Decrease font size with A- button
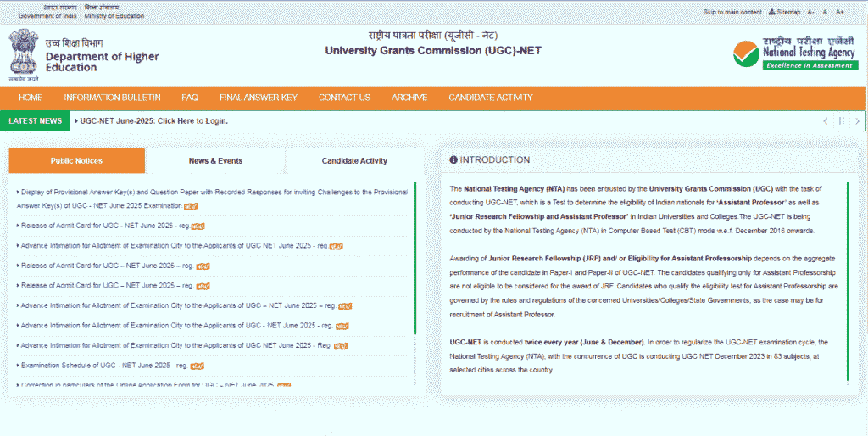868x436 pixels. pyautogui.click(x=810, y=12)
